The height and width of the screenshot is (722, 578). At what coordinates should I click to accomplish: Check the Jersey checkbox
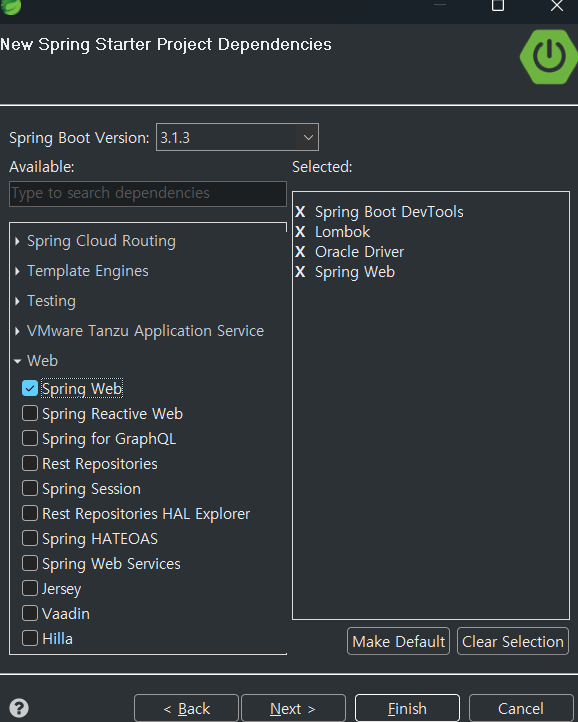tap(30, 588)
